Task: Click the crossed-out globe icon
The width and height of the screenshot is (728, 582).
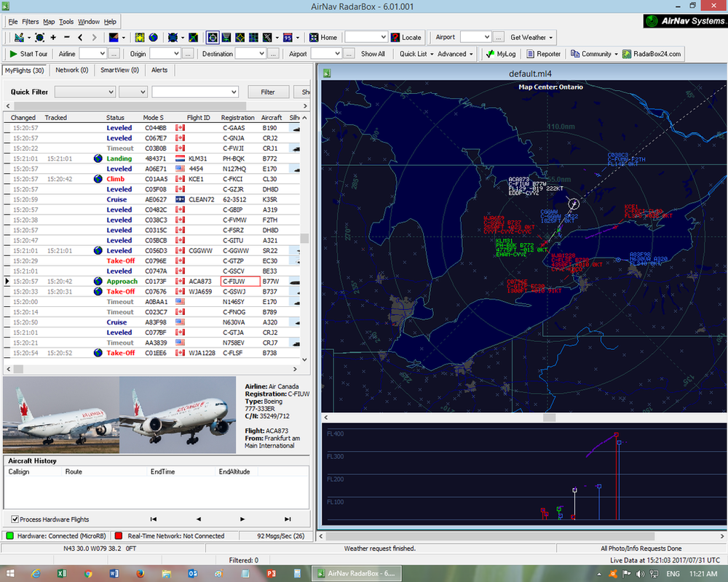Action: click(173, 38)
